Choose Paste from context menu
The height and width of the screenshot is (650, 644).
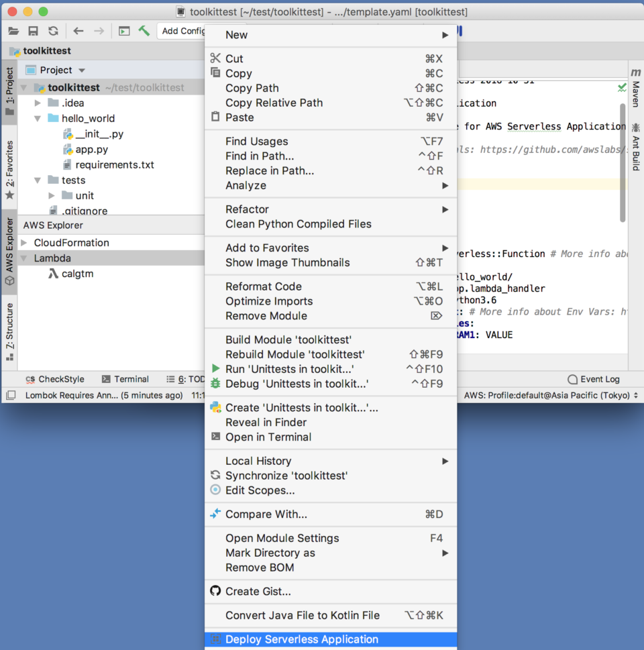pyautogui.click(x=331, y=118)
